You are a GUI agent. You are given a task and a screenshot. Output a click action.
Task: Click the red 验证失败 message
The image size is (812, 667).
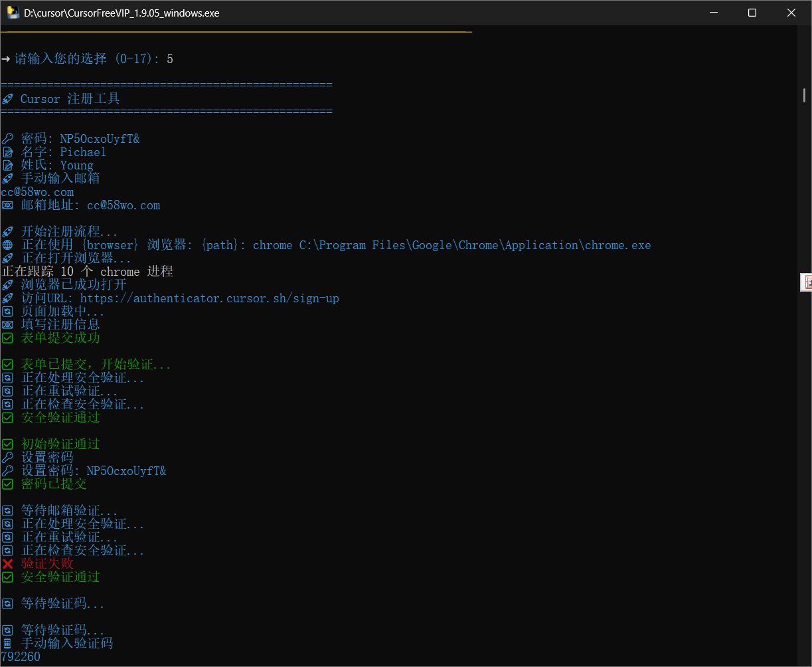coord(47,564)
